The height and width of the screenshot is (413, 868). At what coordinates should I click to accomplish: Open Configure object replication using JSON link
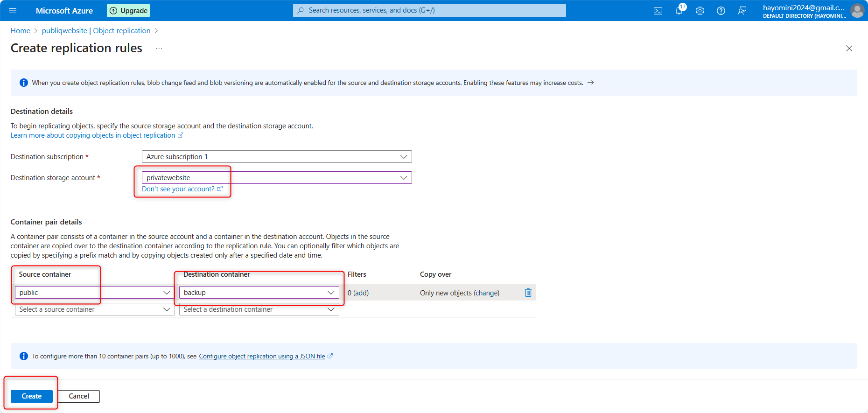(266, 356)
